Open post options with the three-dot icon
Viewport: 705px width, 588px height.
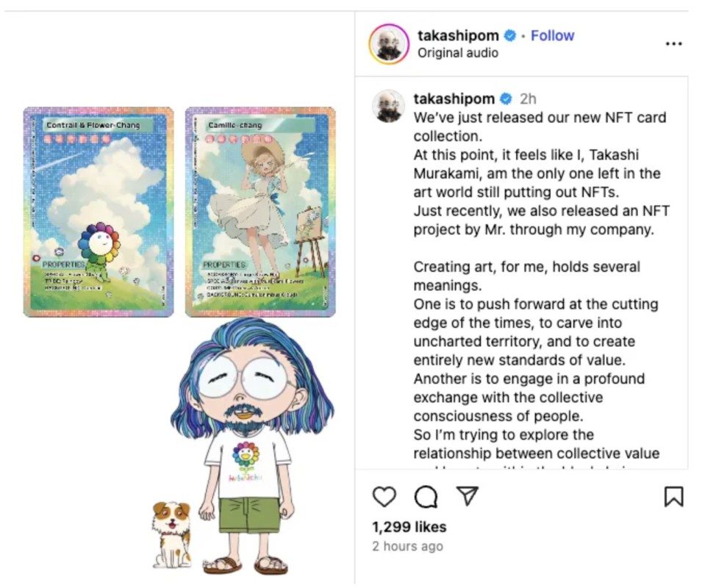click(674, 43)
